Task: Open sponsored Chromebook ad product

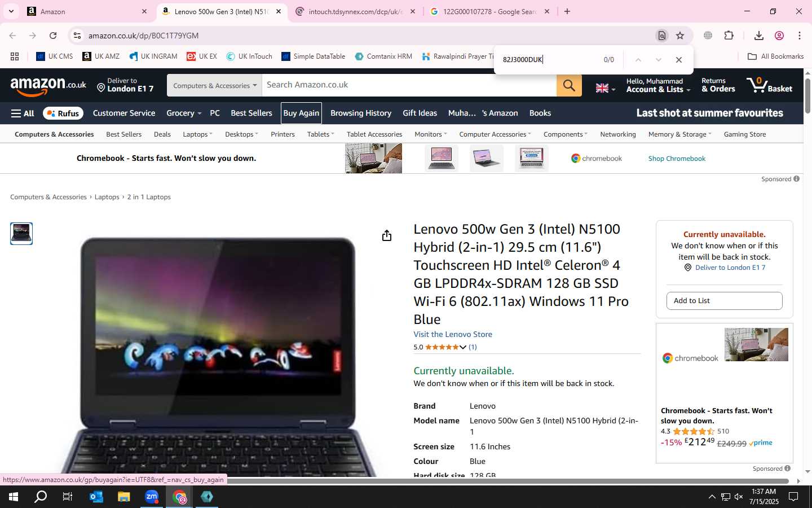Action: point(724,392)
